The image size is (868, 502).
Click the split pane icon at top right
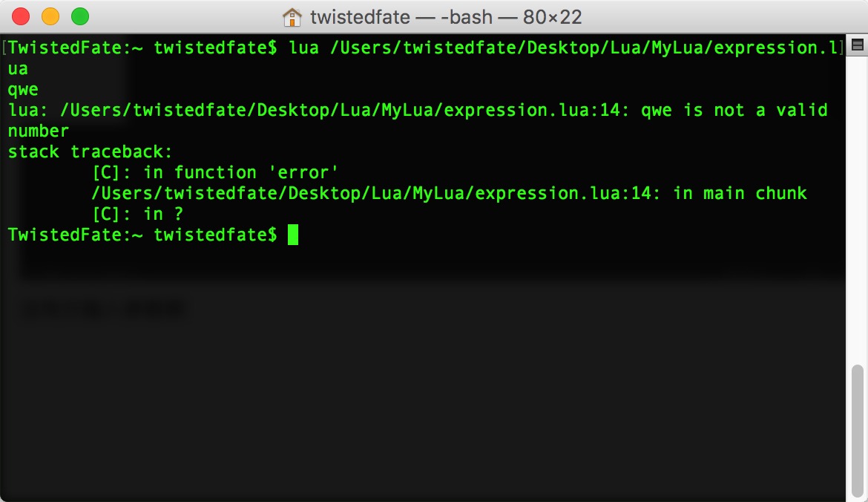click(857, 46)
